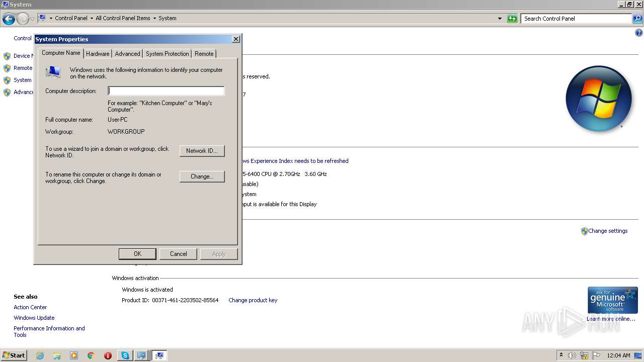The height and width of the screenshot is (362, 644).
Task: Open Windows Explorer folder in taskbar
Action: point(57,355)
